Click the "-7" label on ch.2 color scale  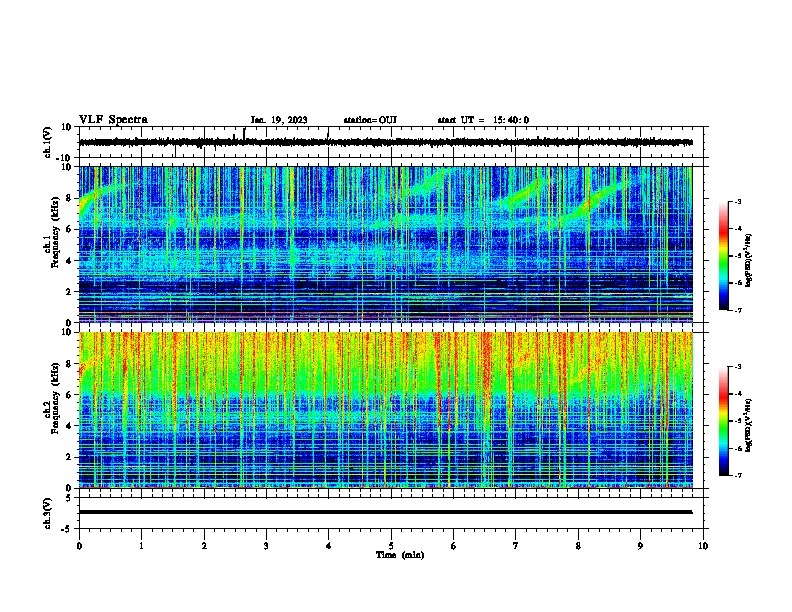tap(737, 475)
